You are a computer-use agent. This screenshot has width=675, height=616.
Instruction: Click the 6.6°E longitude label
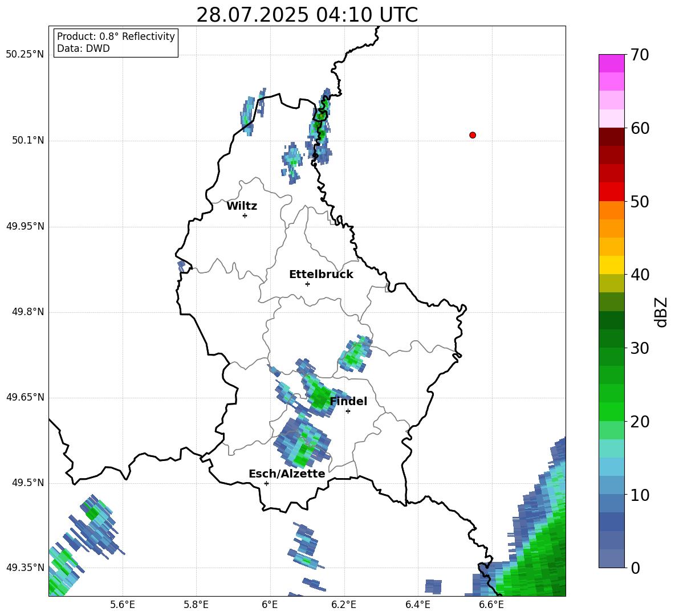[491, 605]
